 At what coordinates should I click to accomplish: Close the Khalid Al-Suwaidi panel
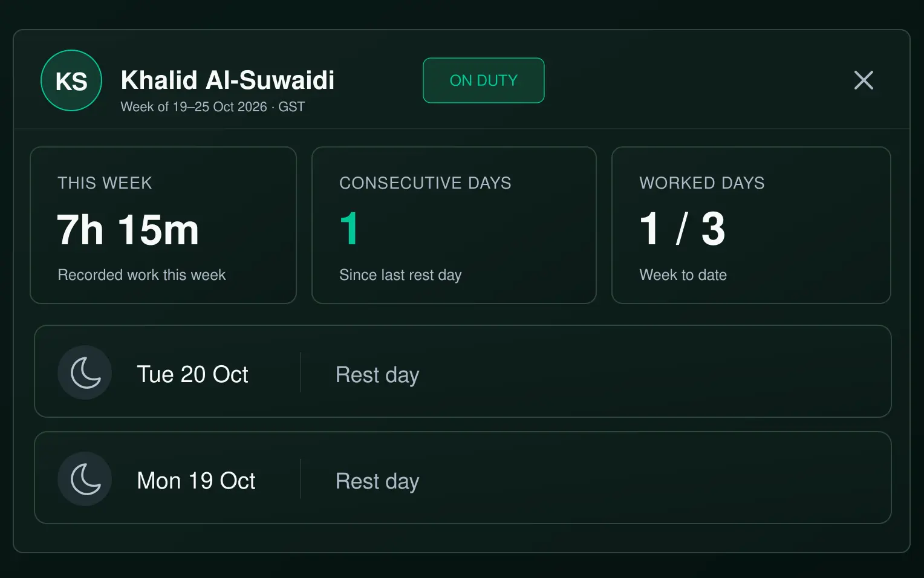pos(864,80)
